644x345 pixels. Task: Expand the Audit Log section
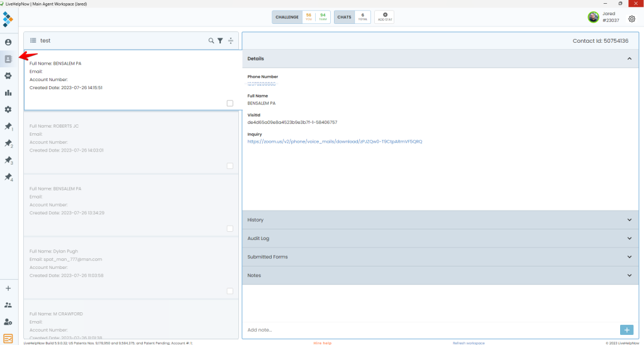point(440,239)
